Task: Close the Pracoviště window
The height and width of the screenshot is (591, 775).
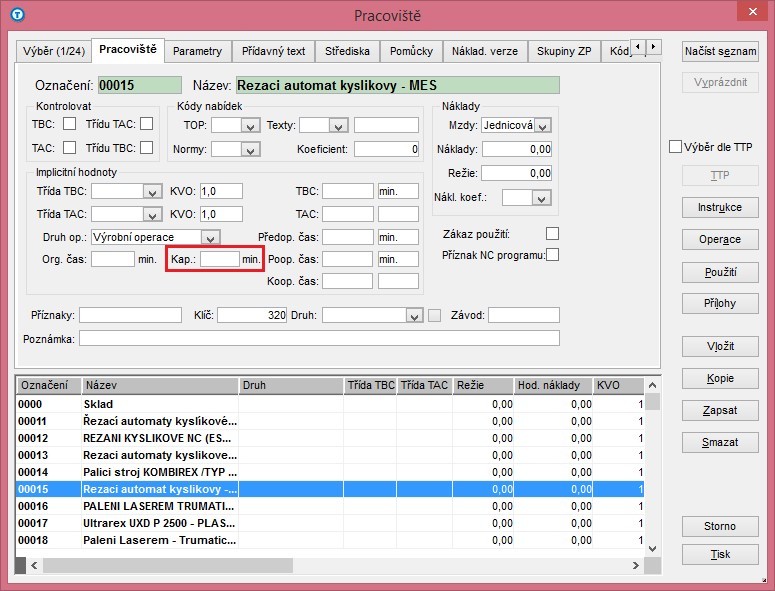Action: (753, 11)
